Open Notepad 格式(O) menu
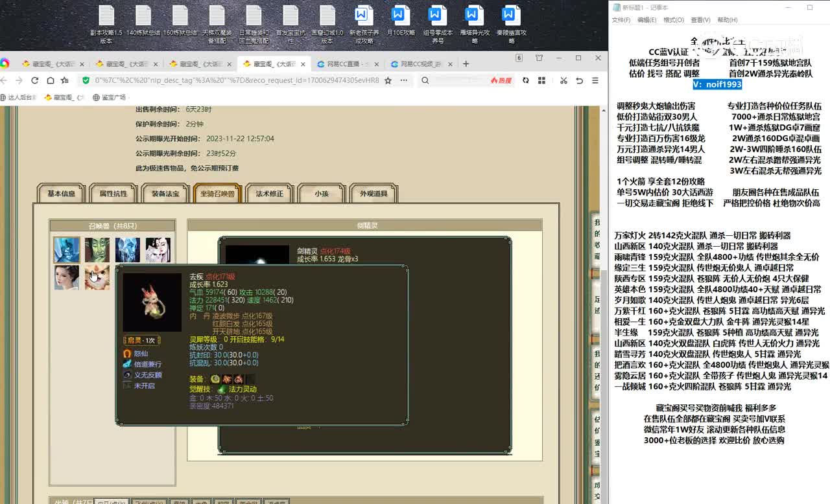The height and width of the screenshot is (504, 830). coord(674,20)
